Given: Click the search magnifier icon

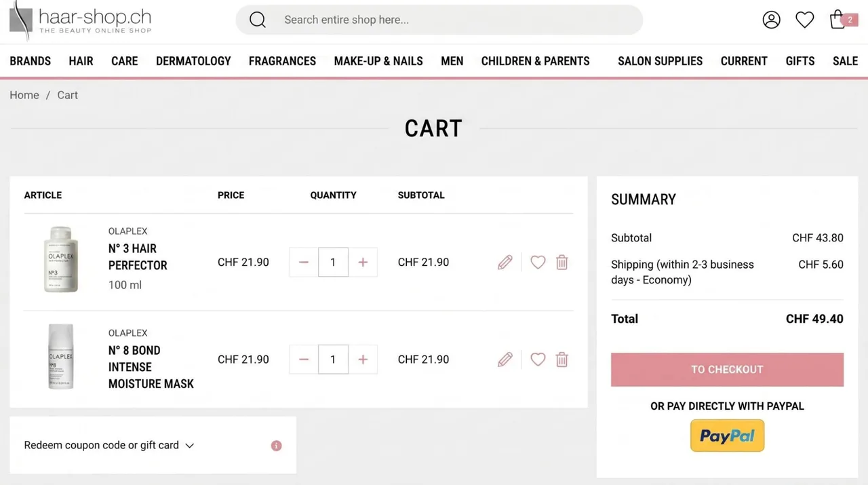Looking at the screenshot, I should 258,20.
